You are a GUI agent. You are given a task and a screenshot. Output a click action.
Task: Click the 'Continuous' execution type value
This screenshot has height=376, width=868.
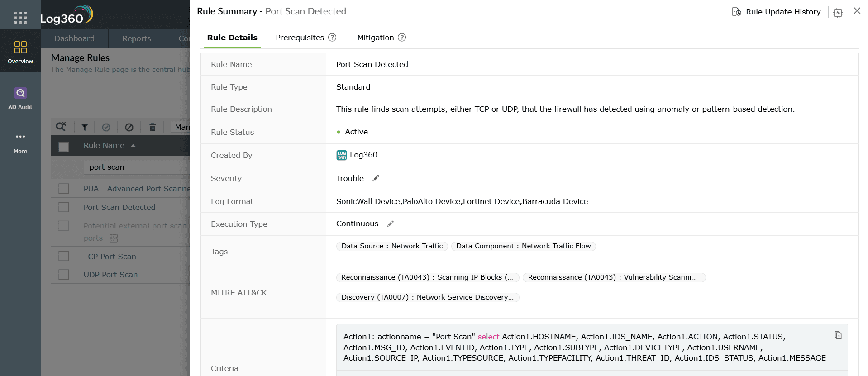coord(357,224)
